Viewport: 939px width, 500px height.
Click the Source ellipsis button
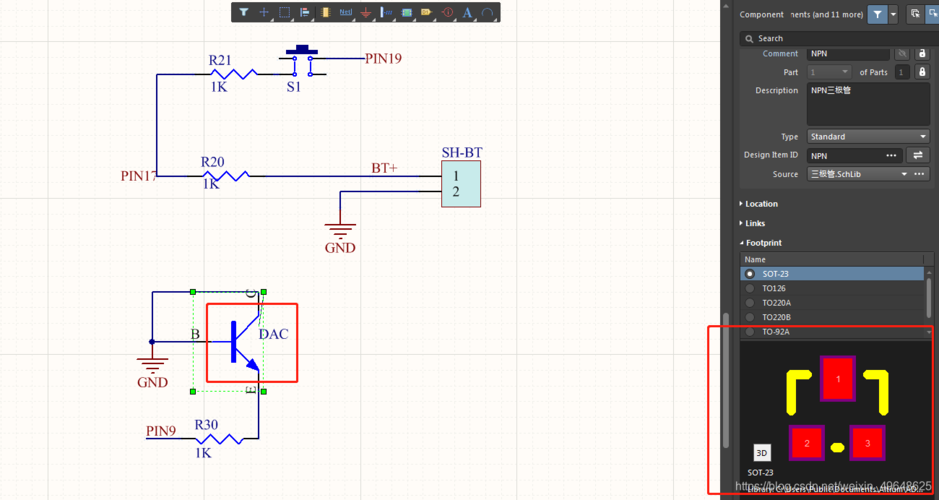920,174
